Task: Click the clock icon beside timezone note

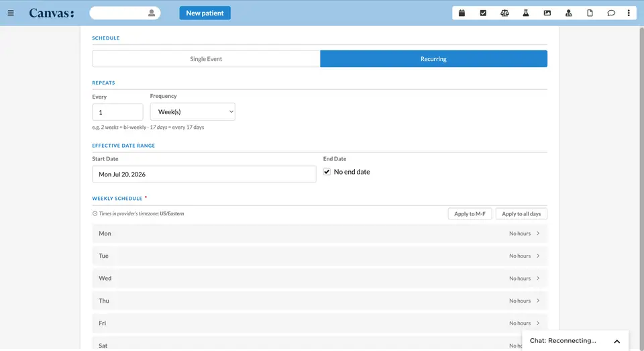Action: 95,213
